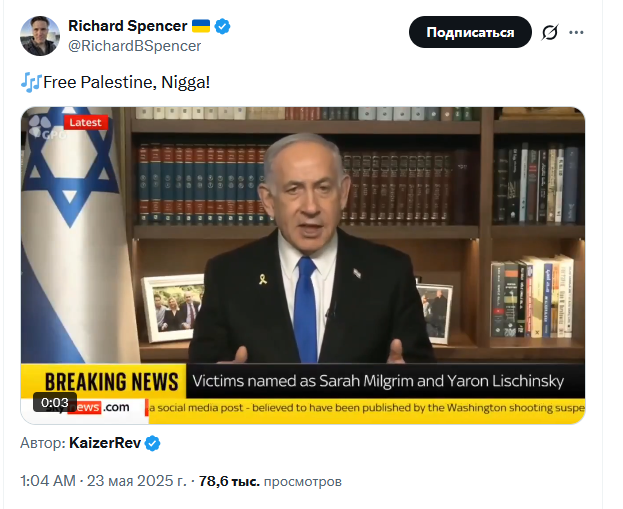This screenshot has height=509, width=623.
Task: Click the Подписаться follow button
Action: pos(470,32)
